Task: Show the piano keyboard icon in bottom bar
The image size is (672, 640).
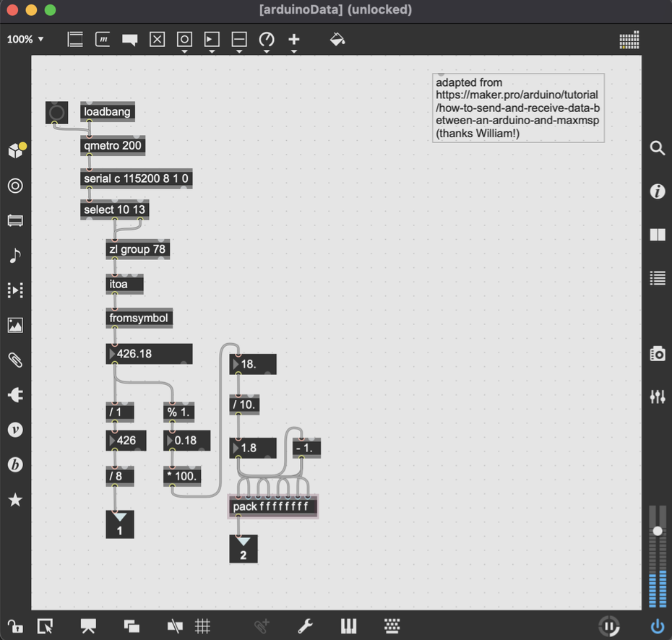Action: (348, 627)
